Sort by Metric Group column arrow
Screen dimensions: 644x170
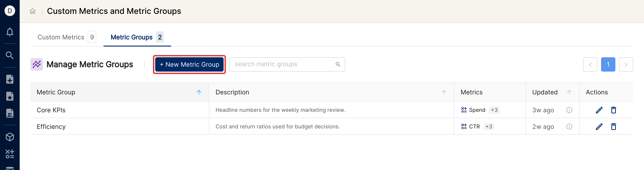(199, 92)
